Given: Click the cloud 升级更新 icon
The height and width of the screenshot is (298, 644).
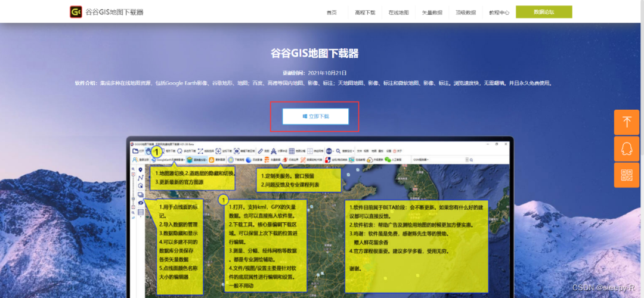Looking at the screenshot, I should [x=370, y=160].
